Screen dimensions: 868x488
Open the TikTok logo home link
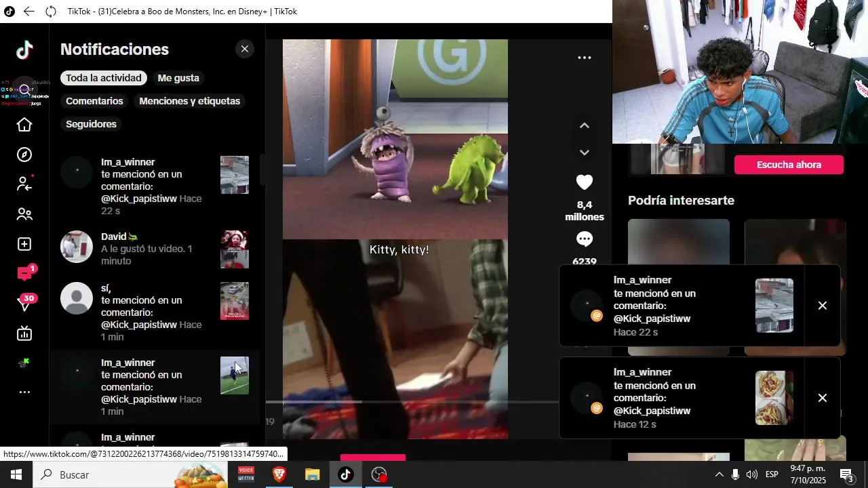(24, 50)
